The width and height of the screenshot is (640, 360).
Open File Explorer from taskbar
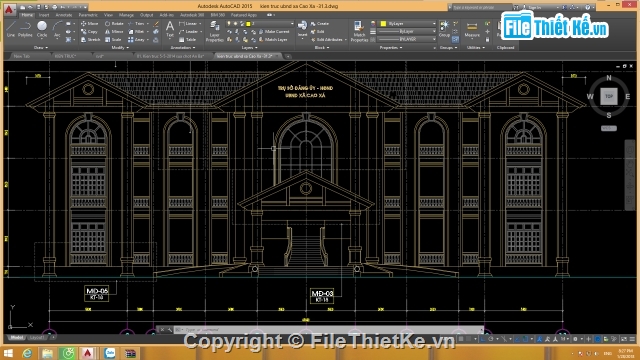click(47, 353)
